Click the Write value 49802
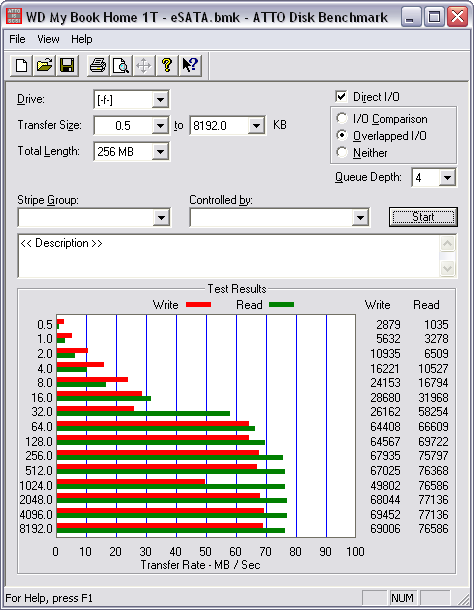The image size is (474, 610). [385, 486]
